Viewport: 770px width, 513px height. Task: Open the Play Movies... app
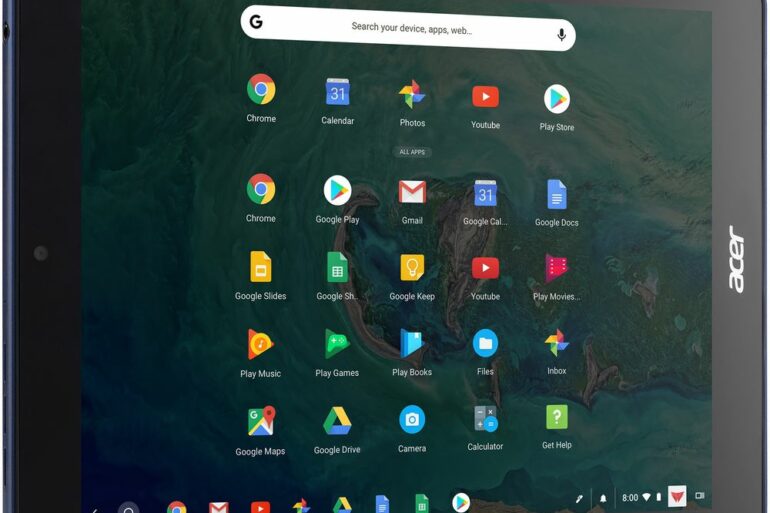pyautogui.click(x=556, y=268)
